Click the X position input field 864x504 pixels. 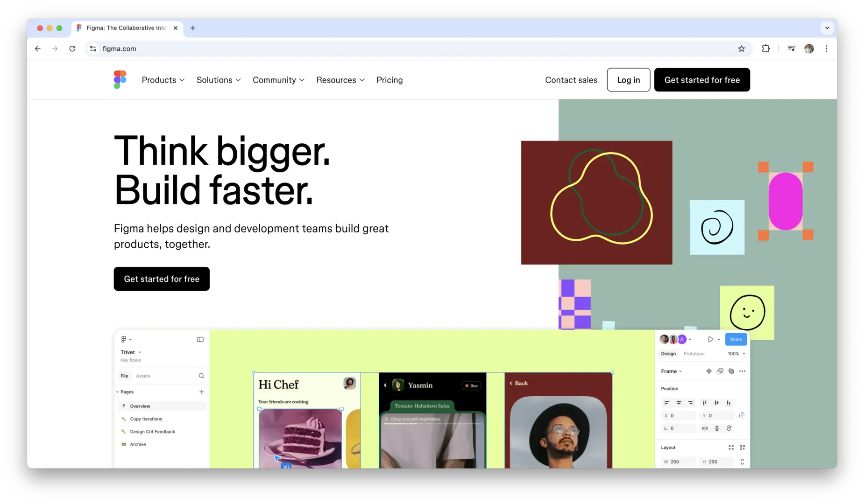click(x=679, y=415)
